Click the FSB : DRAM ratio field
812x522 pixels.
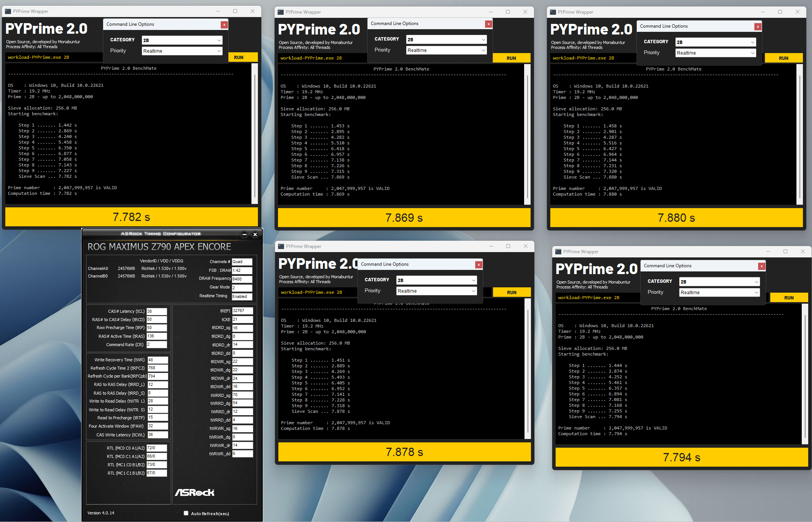(242, 271)
